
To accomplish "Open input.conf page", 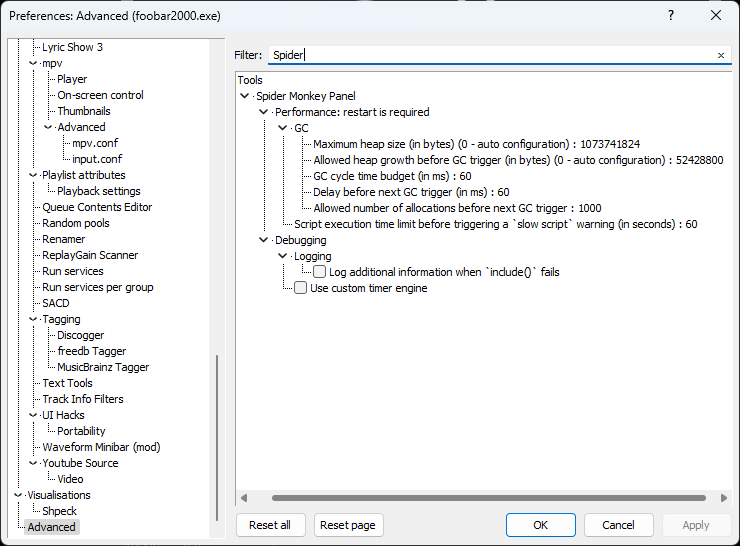I will coord(97,159).
